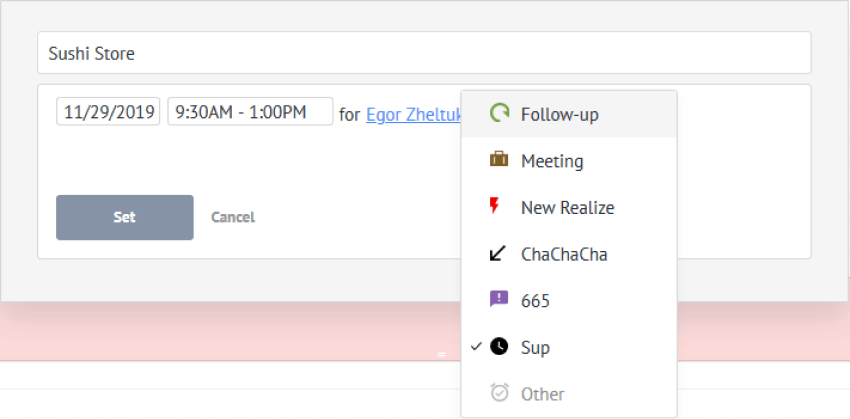
Task: Pick ChaChaCha from the dropdown list
Action: (x=569, y=254)
